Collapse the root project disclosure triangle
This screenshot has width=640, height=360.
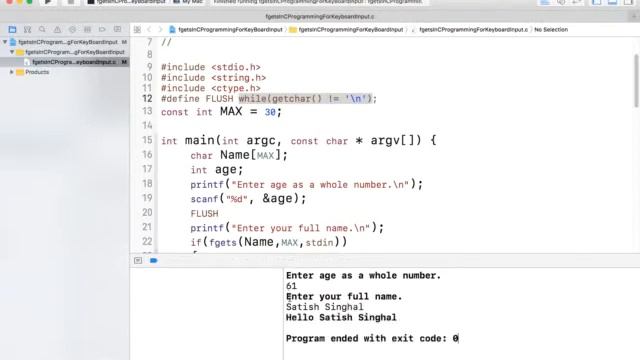5,42
